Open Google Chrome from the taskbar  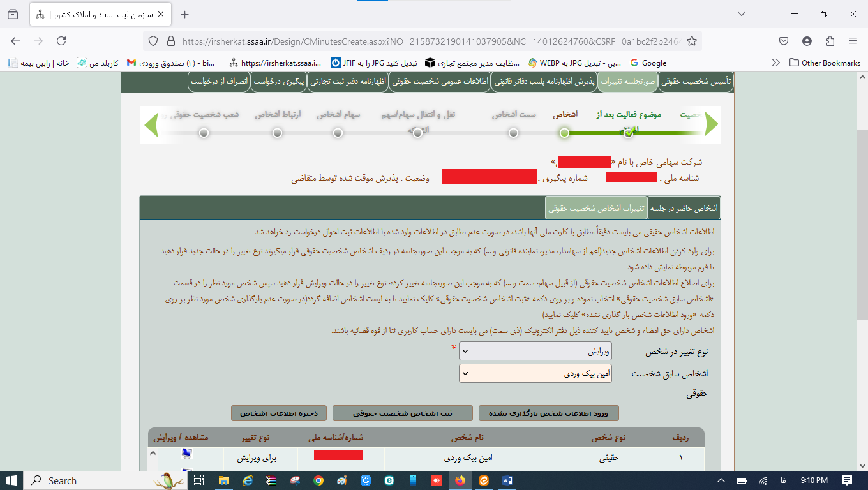point(318,480)
